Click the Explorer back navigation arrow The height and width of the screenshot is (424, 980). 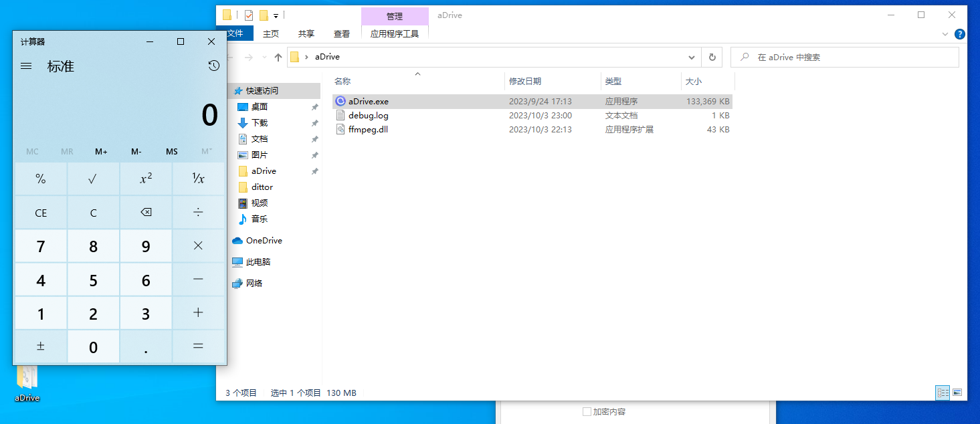[x=230, y=58]
